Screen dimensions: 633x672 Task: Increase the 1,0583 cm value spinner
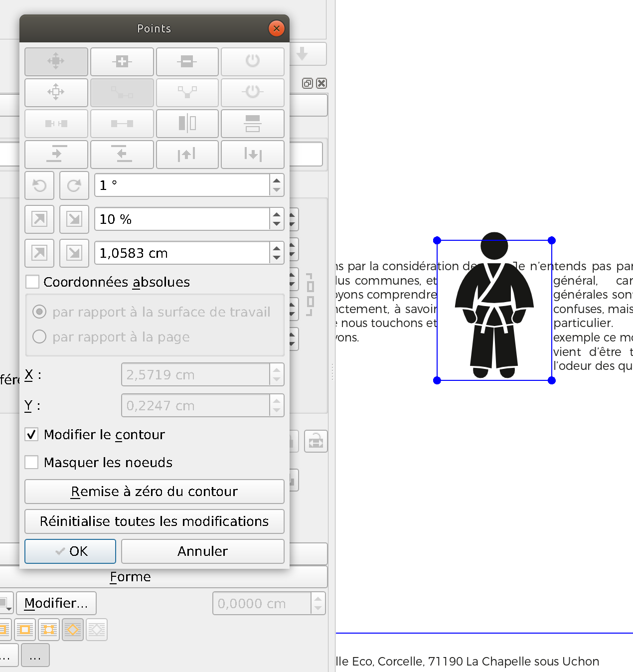pos(277,248)
